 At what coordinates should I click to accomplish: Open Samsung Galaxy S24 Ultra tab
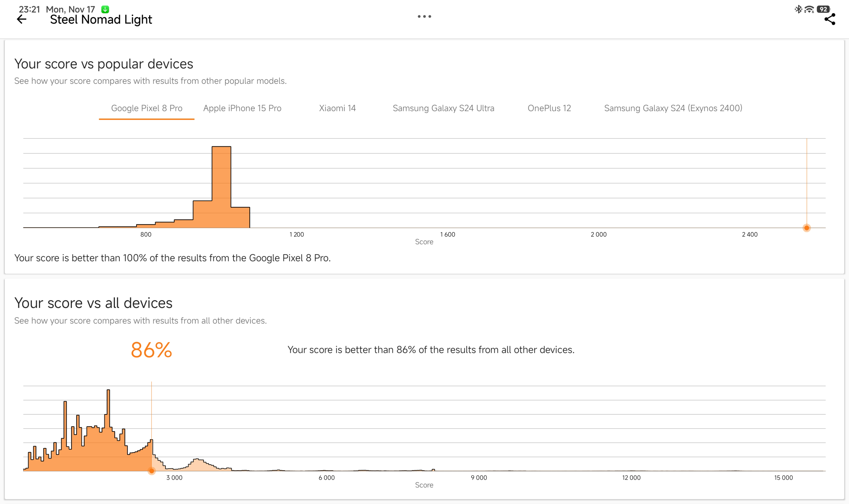point(443,108)
